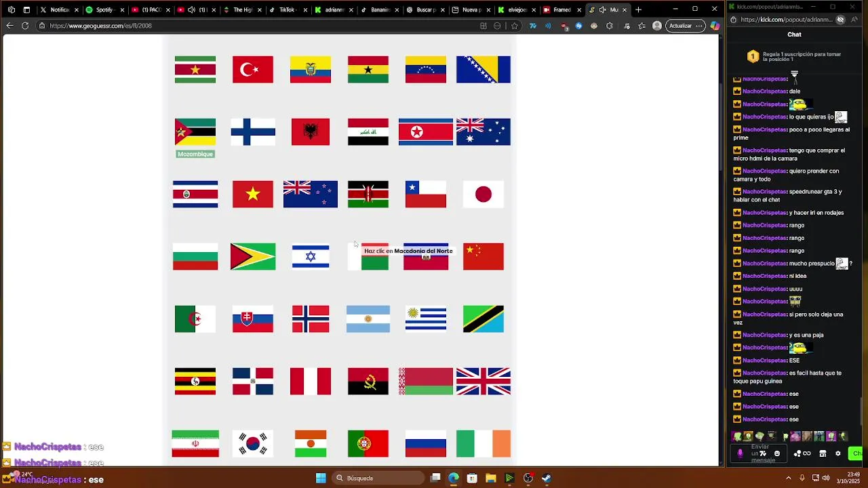Click the Israel flag
The height and width of the screenshot is (488, 868).
coord(311,257)
